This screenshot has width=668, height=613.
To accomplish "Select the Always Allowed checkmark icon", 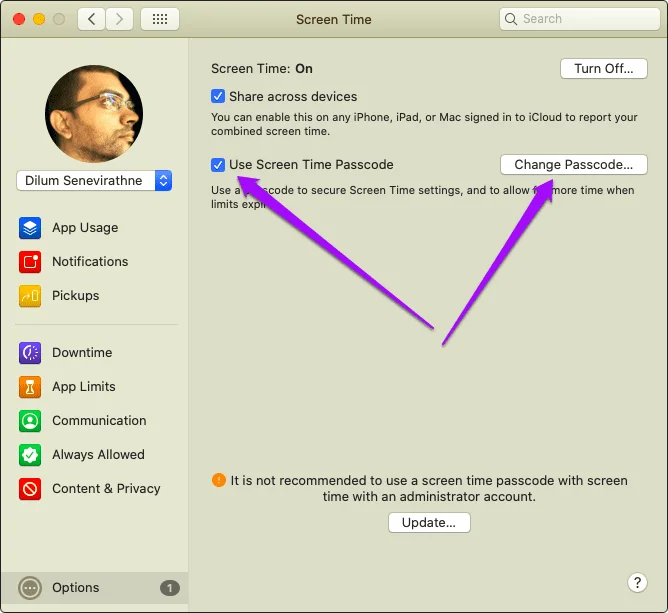I will 30,455.
